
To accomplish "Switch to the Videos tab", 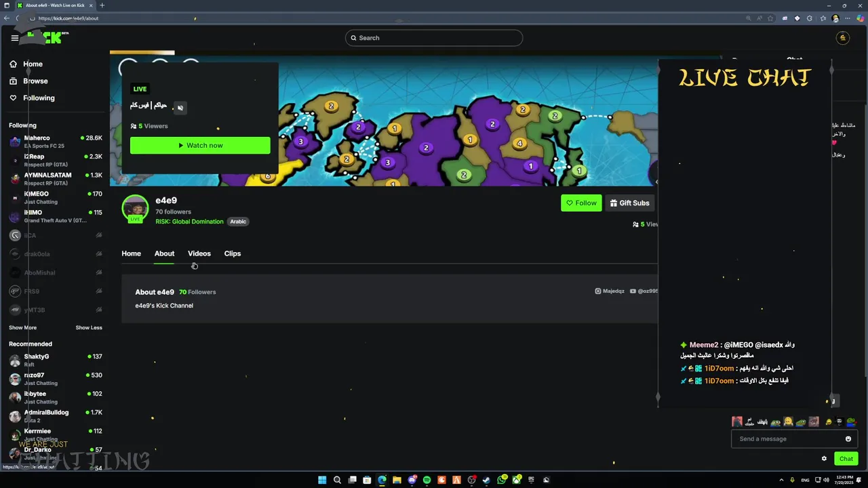I will [x=199, y=253].
